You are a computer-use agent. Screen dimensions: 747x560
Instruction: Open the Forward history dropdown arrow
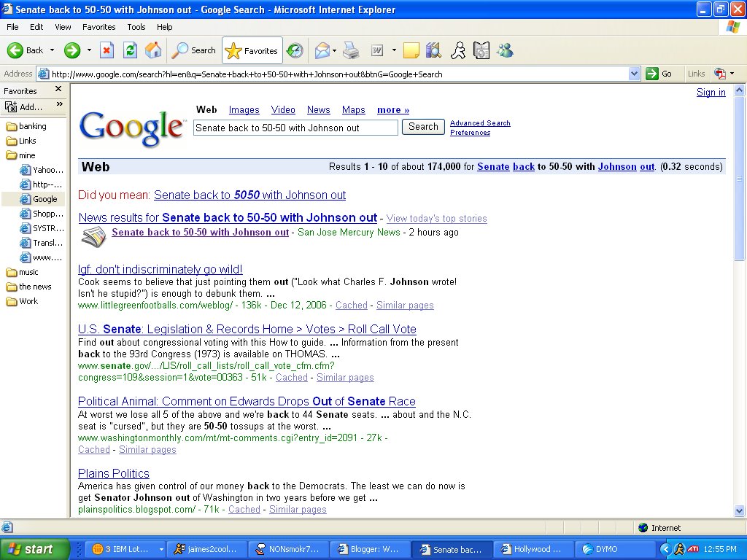[x=89, y=50]
